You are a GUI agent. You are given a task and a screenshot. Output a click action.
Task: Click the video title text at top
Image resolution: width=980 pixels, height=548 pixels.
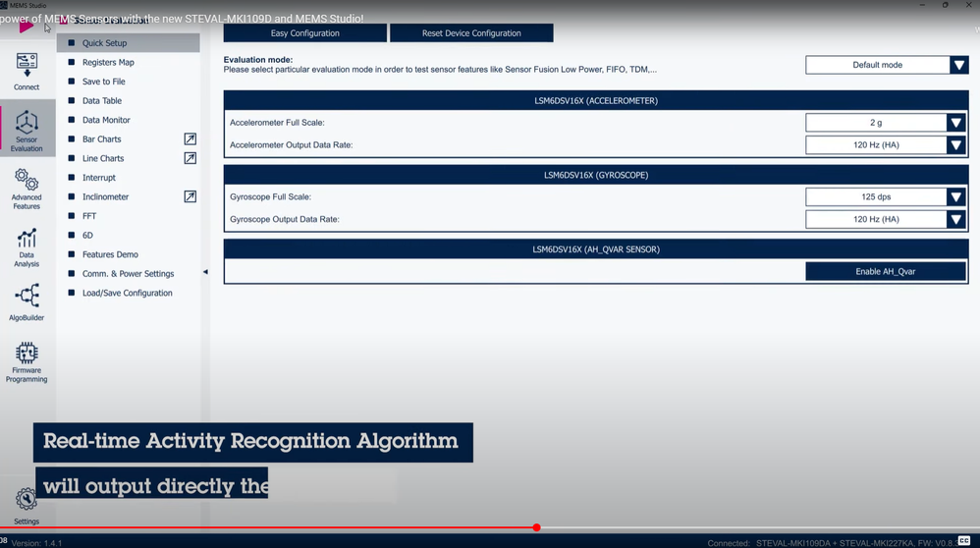(x=182, y=19)
